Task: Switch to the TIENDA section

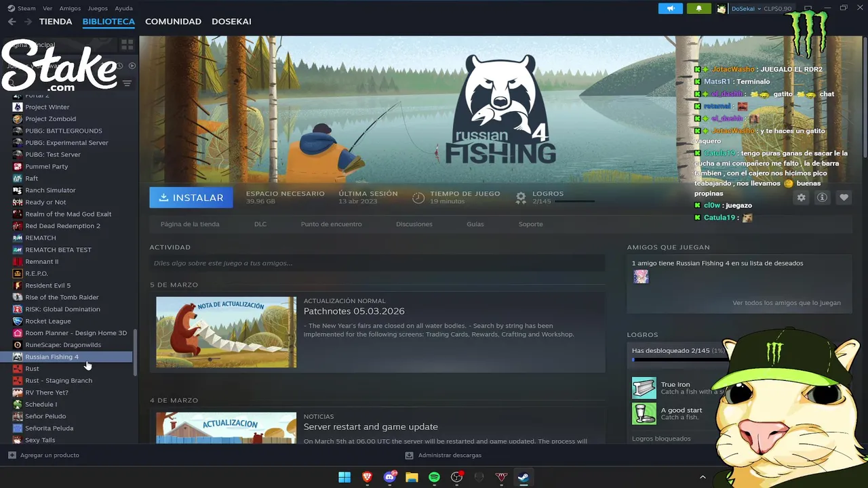Action: point(56,22)
